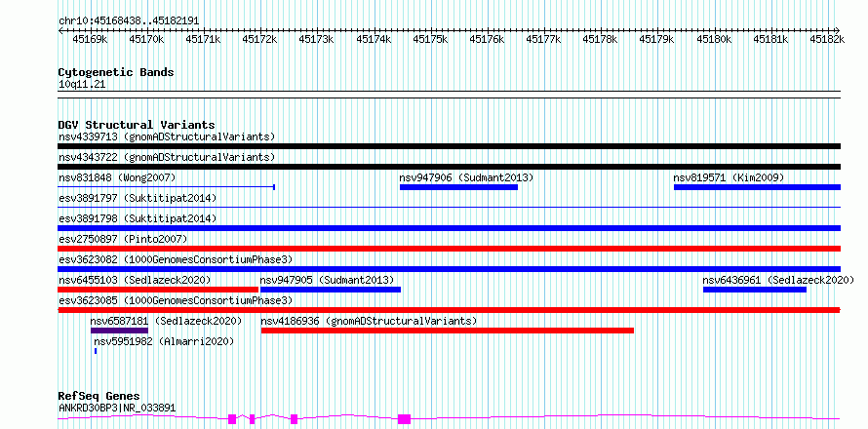Open the nsv6436961 (Sedlazeck2020) label
The width and height of the screenshot is (868, 429).
(x=779, y=280)
